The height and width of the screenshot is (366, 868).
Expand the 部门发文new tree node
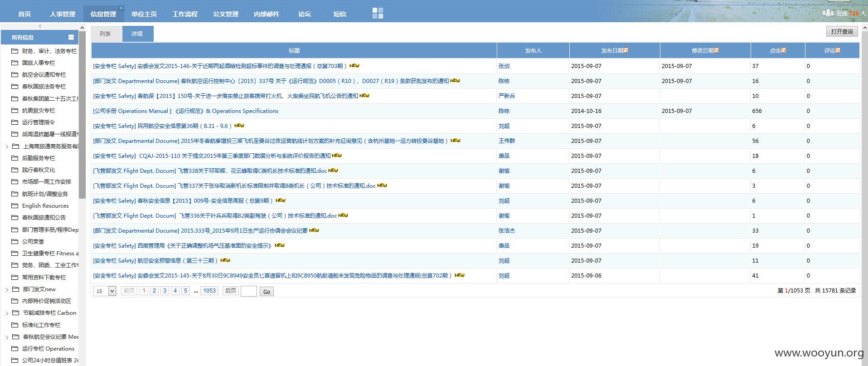(7, 289)
